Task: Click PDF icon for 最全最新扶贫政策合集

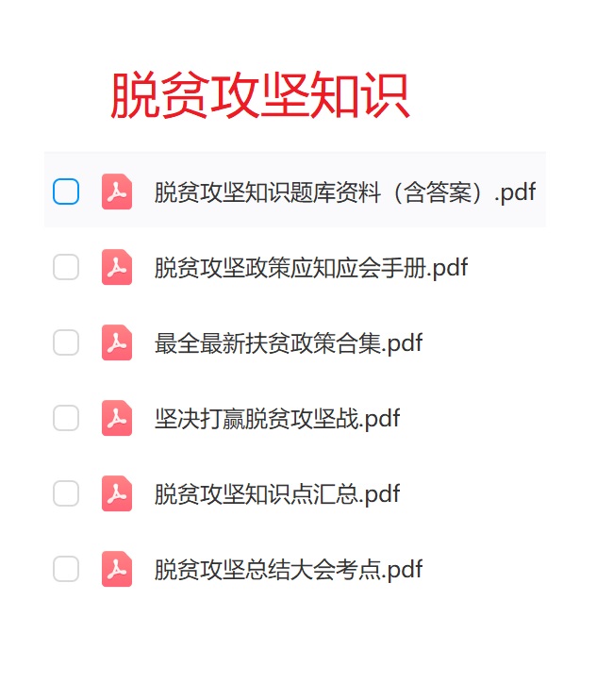Action: tap(117, 342)
